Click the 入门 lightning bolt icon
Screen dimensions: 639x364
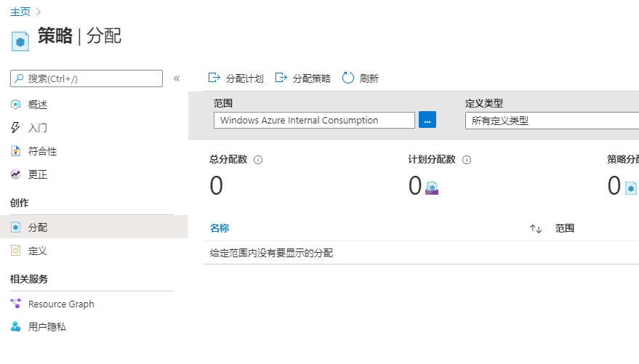(15, 127)
